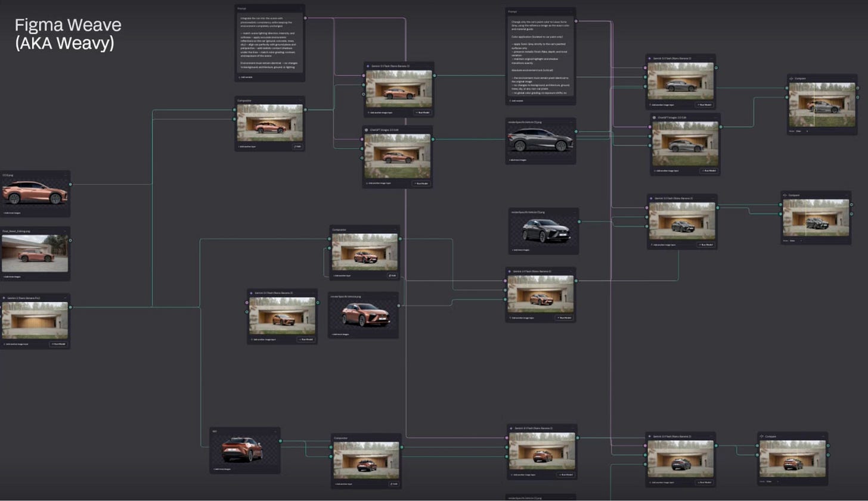Screen dimensions: 868x501
Task: Click the output port of the Integrate-the-car Prompt node
Action: 305,18
